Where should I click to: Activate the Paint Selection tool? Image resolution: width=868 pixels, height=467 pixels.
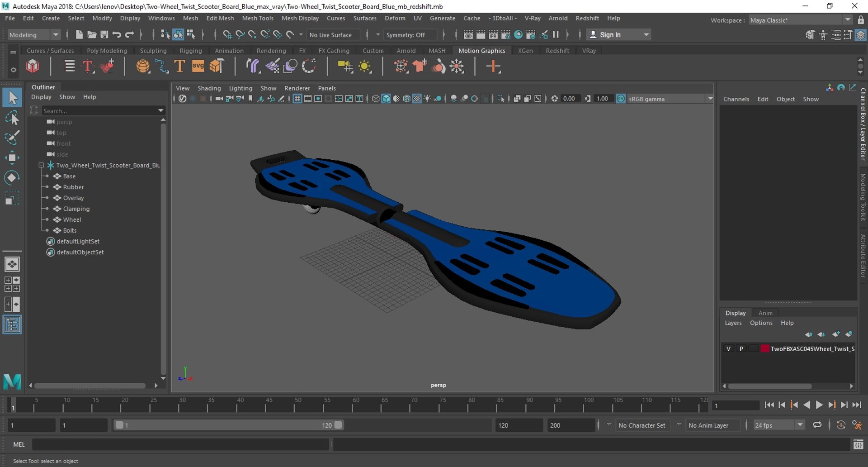12,138
